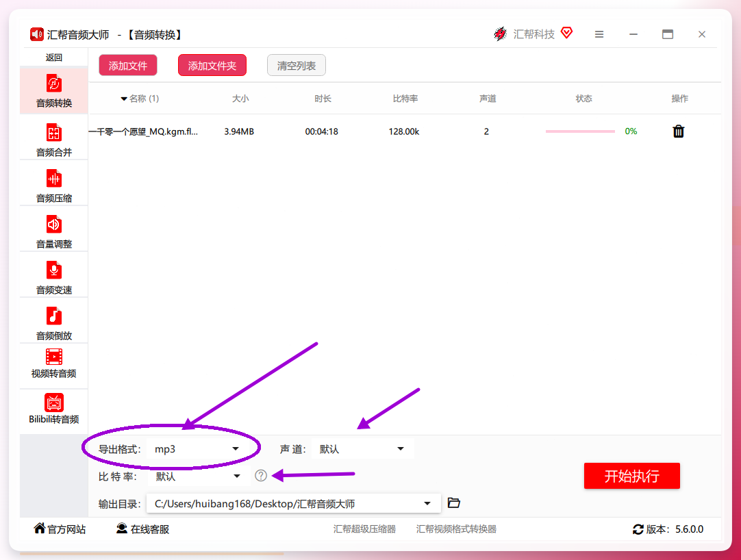Click the 0% progress value
741x560 pixels.
pyautogui.click(x=631, y=131)
